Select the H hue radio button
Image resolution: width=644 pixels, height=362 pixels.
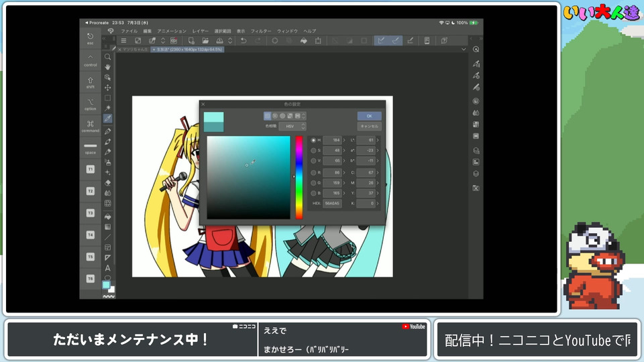click(x=313, y=140)
